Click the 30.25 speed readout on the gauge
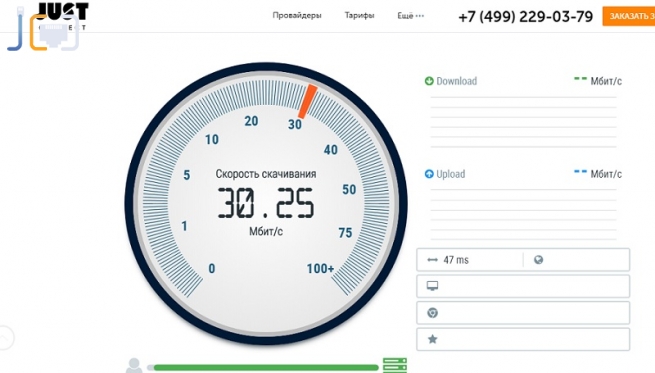The image size is (655, 373). [x=266, y=203]
